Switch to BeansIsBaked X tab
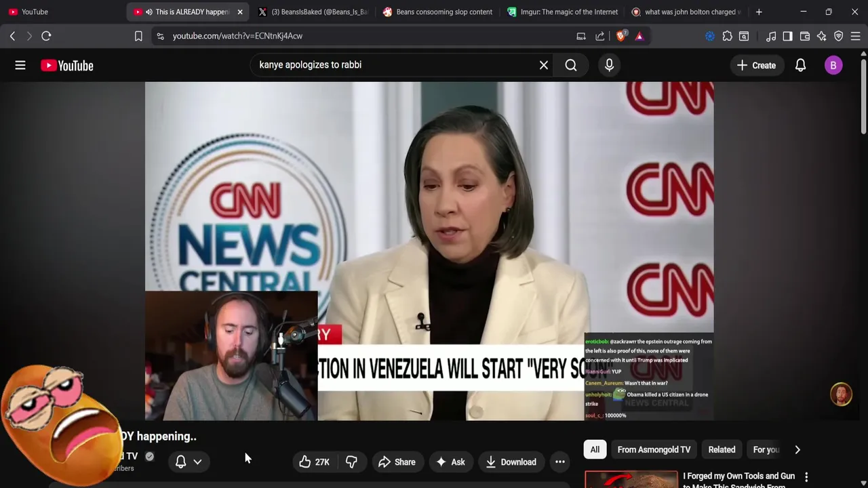868x488 pixels. (x=313, y=12)
